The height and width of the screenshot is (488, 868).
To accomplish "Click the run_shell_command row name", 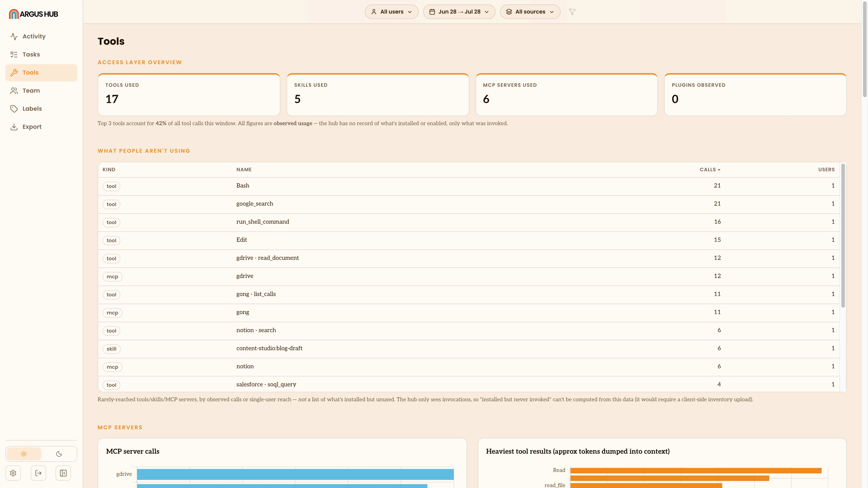I will [x=262, y=222].
